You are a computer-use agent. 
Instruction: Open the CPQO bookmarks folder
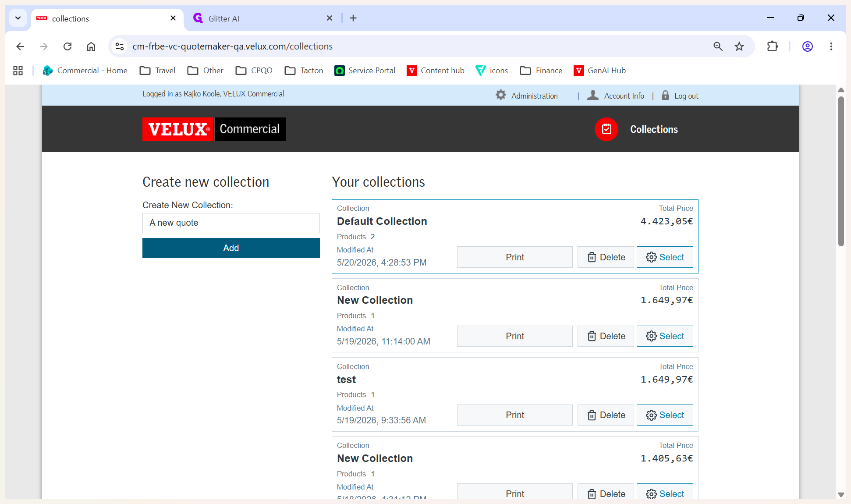[x=254, y=71]
